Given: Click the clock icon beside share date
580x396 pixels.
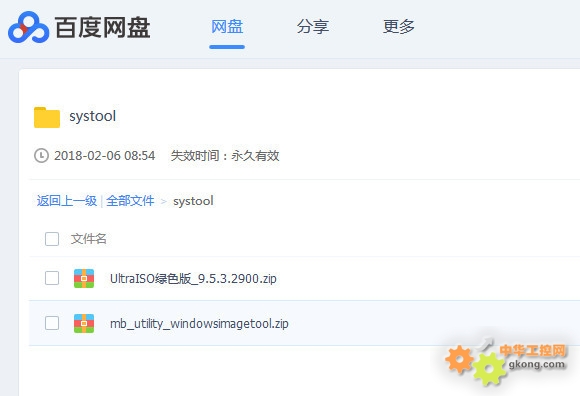Looking at the screenshot, I should tap(41, 156).
